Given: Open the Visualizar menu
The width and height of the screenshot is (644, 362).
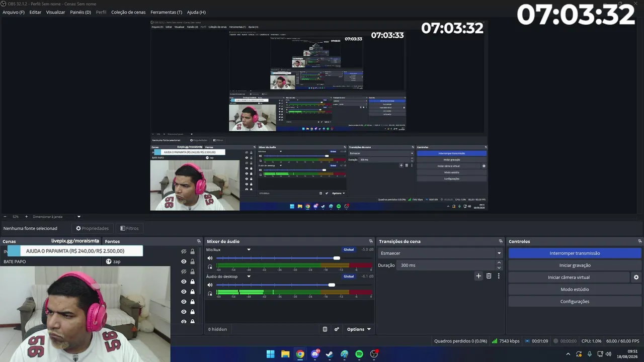Looking at the screenshot, I should coord(55,12).
